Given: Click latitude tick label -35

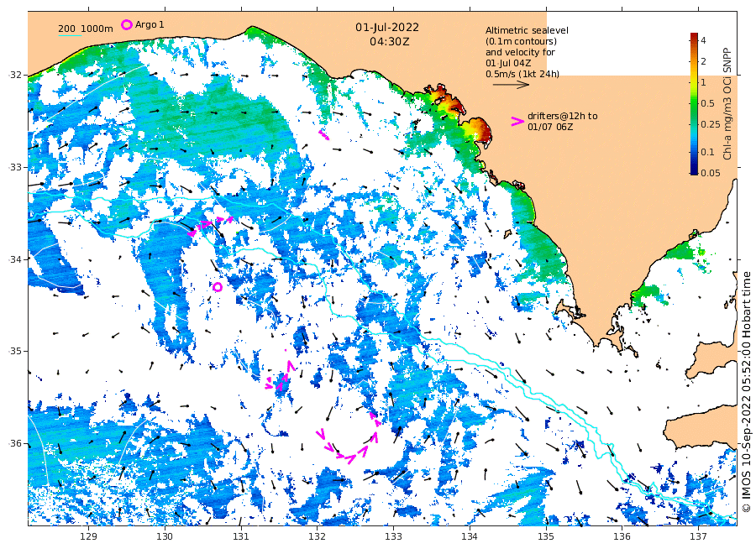Looking at the screenshot, I should click(14, 352).
